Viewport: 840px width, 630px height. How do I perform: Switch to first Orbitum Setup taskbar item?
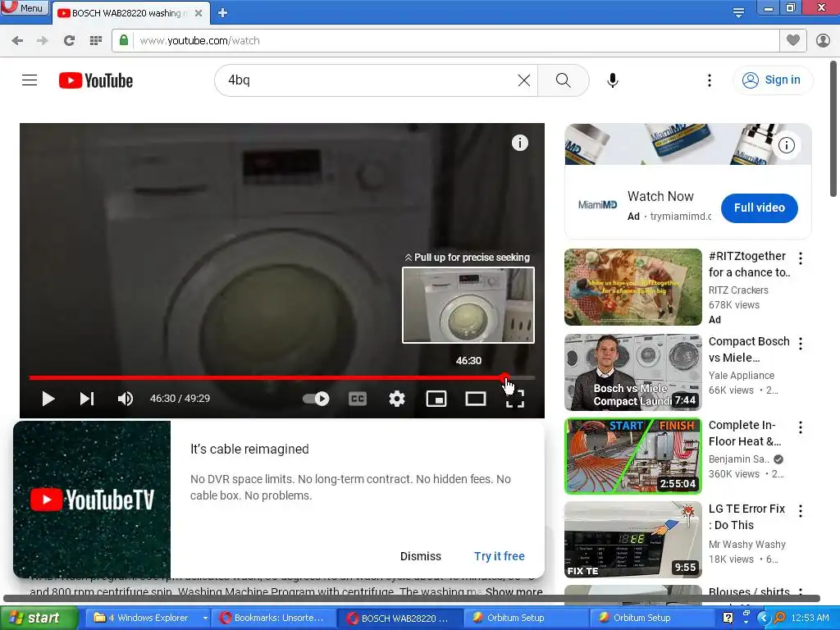coord(526,618)
